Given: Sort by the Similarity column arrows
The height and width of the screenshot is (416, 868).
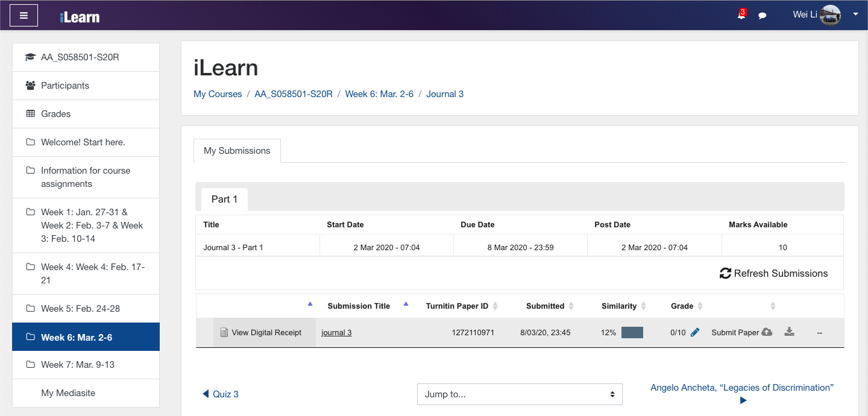Looking at the screenshot, I should (643, 306).
